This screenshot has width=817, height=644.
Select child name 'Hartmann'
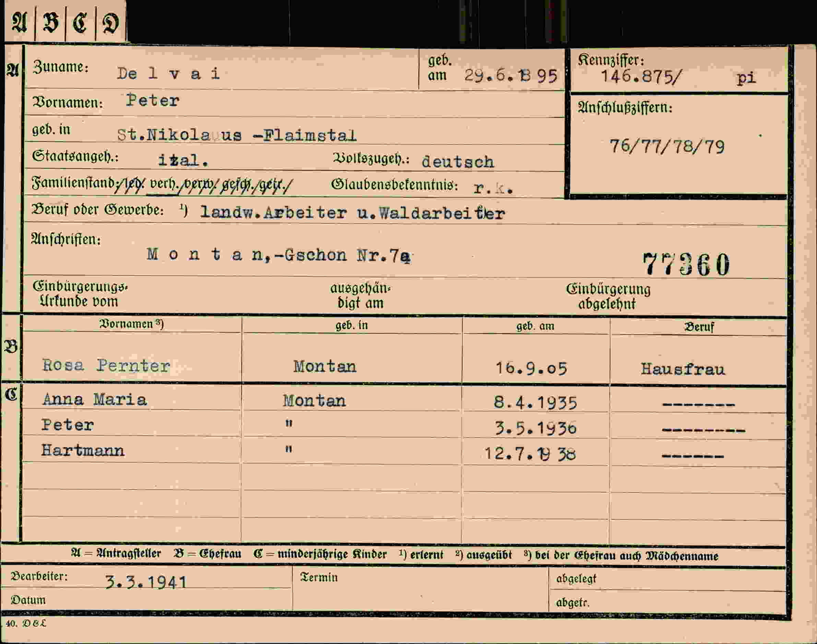(x=83, y=450)
